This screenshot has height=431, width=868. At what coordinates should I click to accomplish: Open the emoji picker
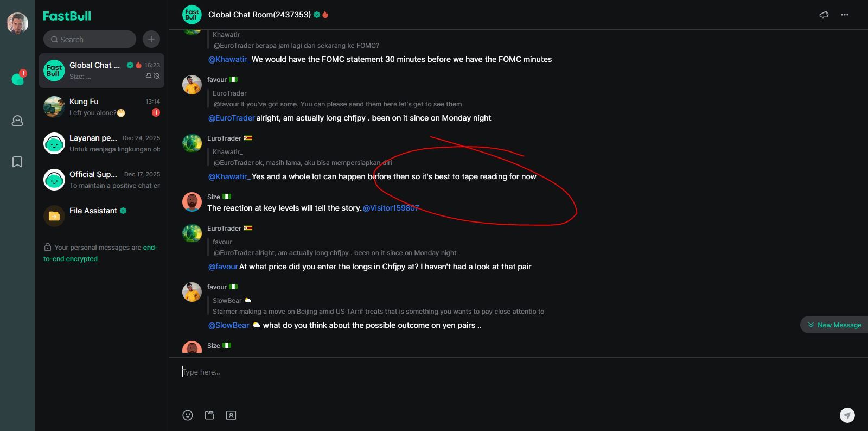click(188, 415)
